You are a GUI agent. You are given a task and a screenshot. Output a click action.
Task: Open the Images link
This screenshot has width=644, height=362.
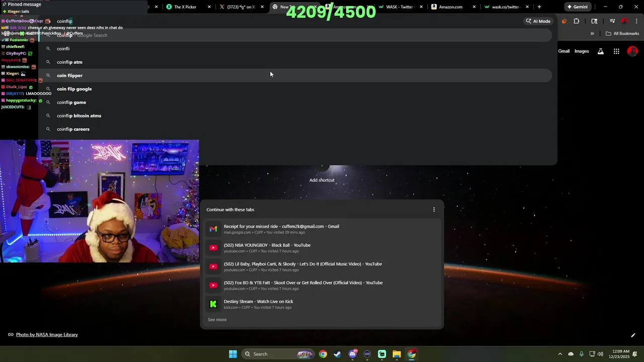(582, 51)
